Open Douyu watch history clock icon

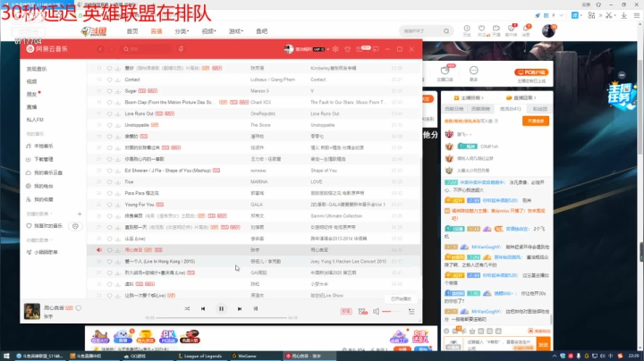tap(467, 29)
